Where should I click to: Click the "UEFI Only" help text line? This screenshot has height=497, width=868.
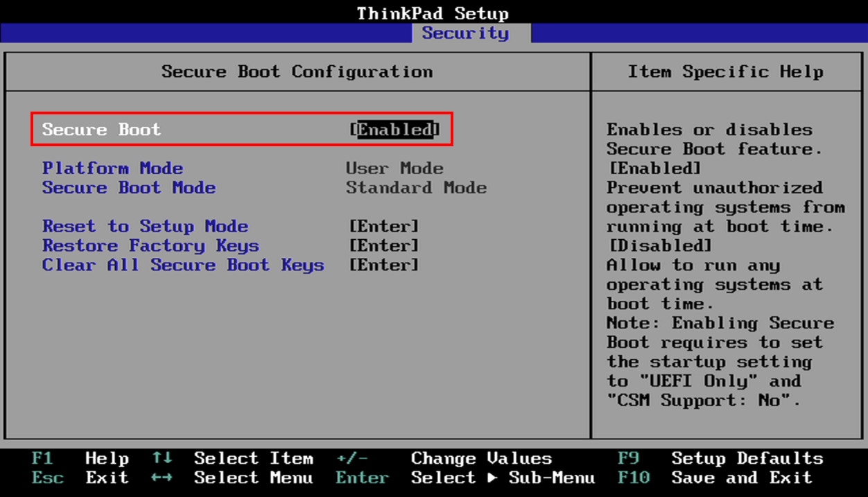(x=704, y=381)
